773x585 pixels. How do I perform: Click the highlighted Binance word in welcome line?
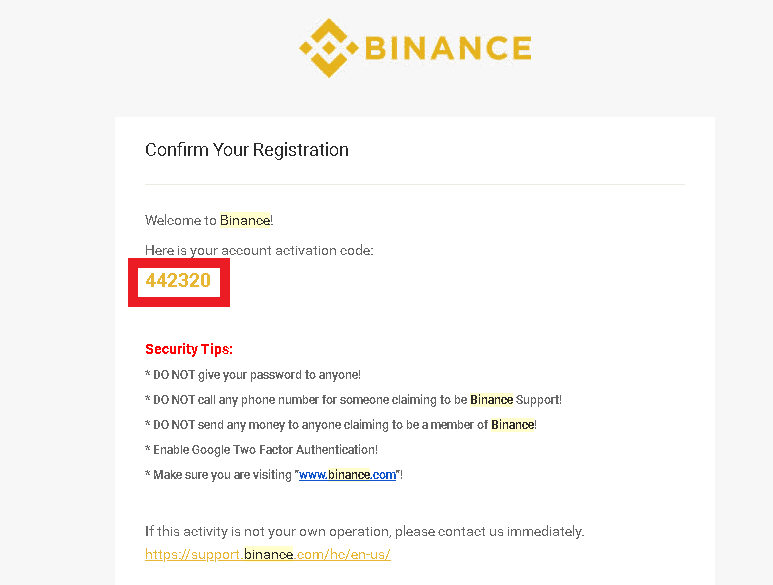pyautogui.click(x=245, y=220)
